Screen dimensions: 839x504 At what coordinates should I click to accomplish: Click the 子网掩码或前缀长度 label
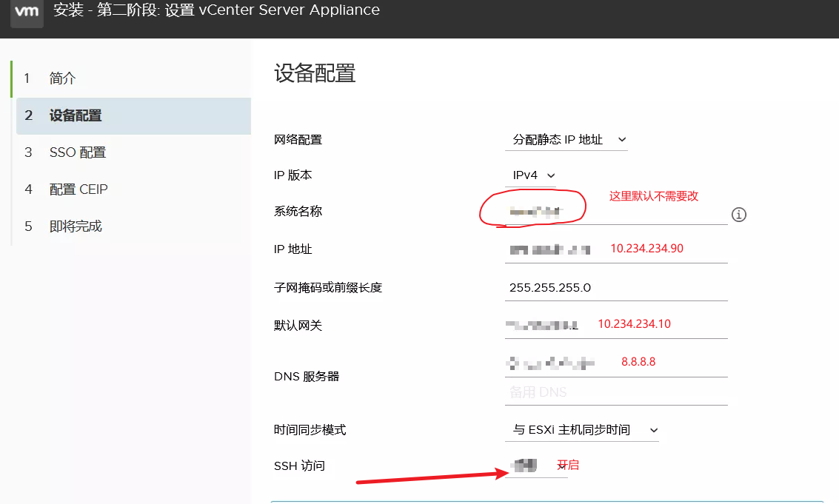327,288
